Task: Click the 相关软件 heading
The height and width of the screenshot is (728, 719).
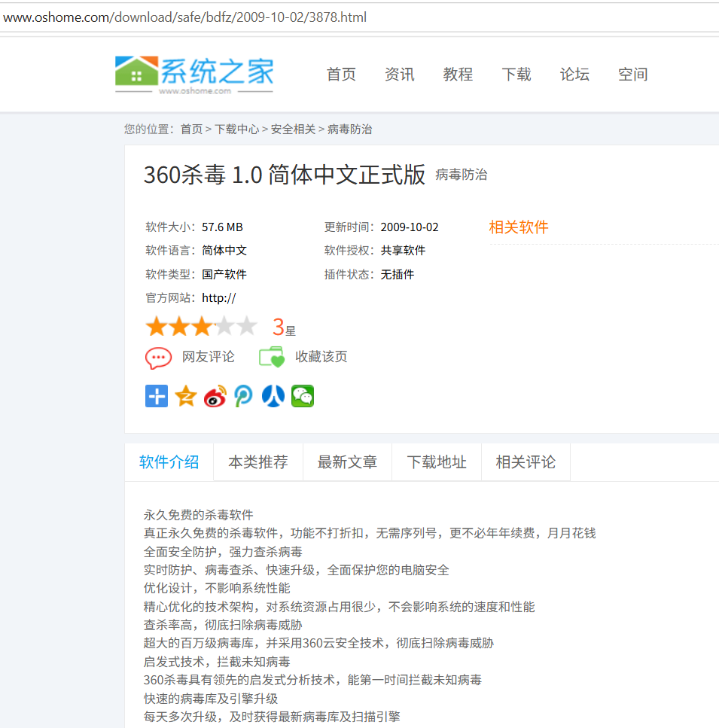Action: pyautogui.click(x=519, y=227)
